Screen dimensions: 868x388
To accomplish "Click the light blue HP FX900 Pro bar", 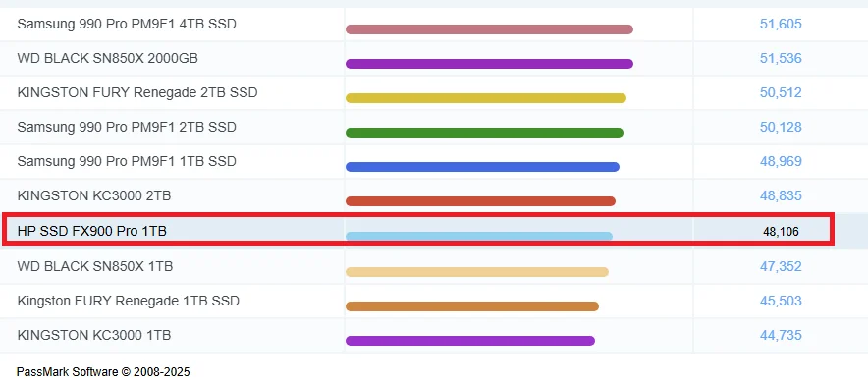I will 479,237.
